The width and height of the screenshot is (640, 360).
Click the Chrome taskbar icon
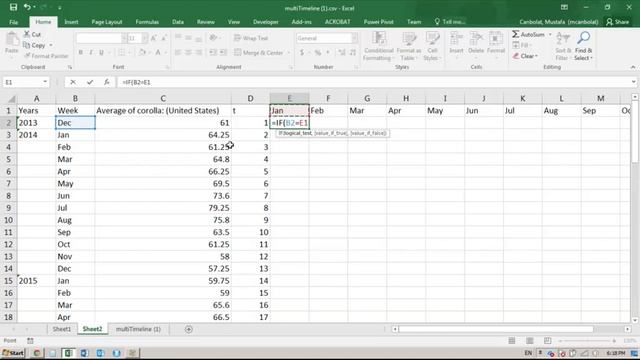36,353
